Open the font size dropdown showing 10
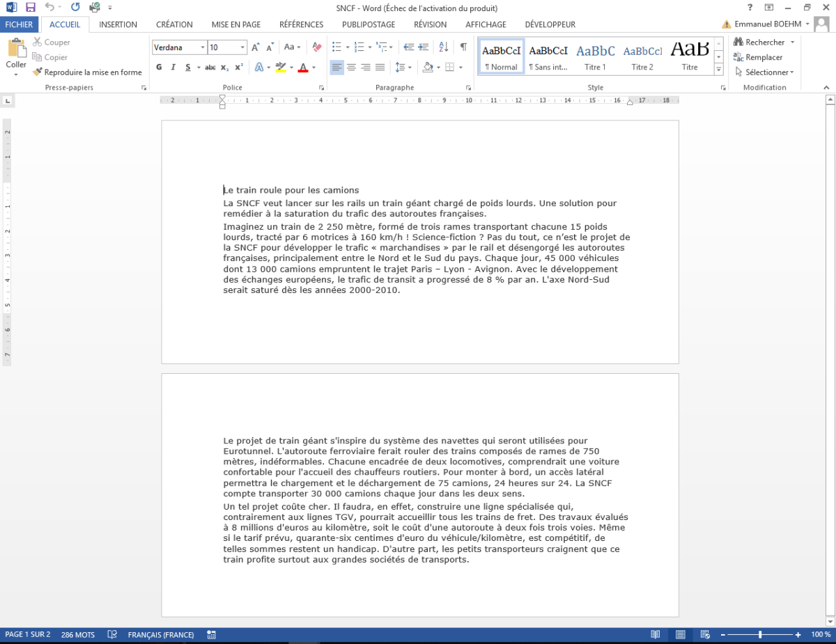The height and width of the screenshot is (644, 836). pos(242,47)
